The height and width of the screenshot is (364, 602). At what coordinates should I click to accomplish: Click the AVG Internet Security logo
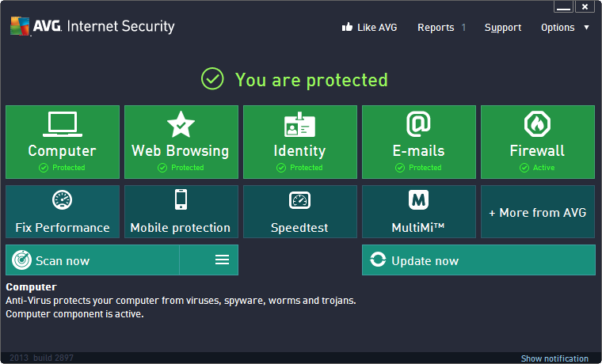pyautogui.click(x=92, y=26)
